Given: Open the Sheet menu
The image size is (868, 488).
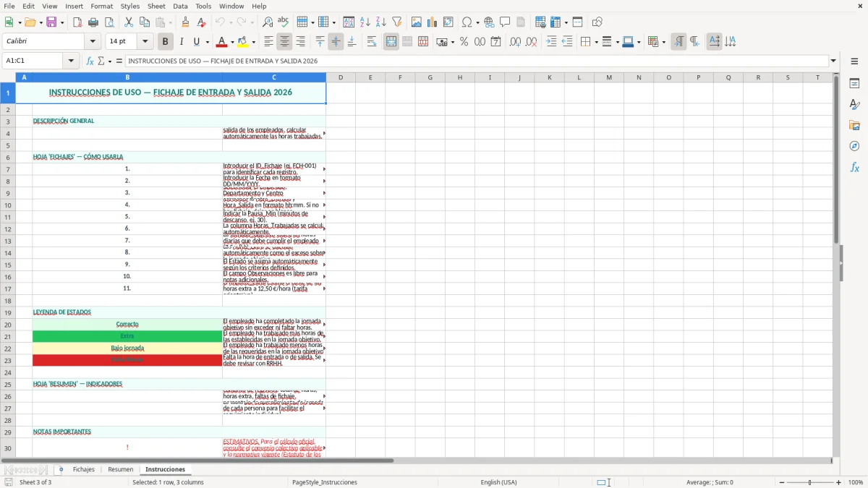Looking at the screenshot, I should tap(157, 6).
